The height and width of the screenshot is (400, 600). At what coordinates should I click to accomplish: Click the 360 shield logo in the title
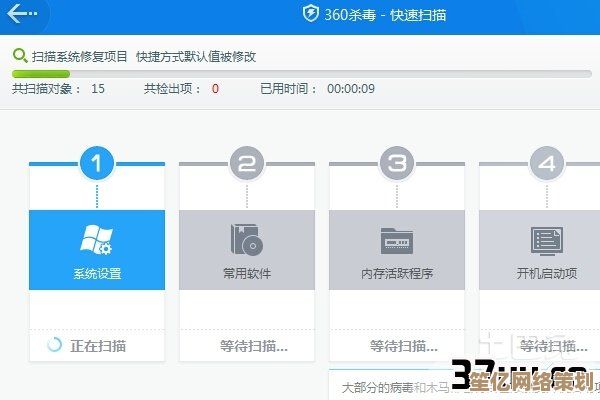point(310,14)
